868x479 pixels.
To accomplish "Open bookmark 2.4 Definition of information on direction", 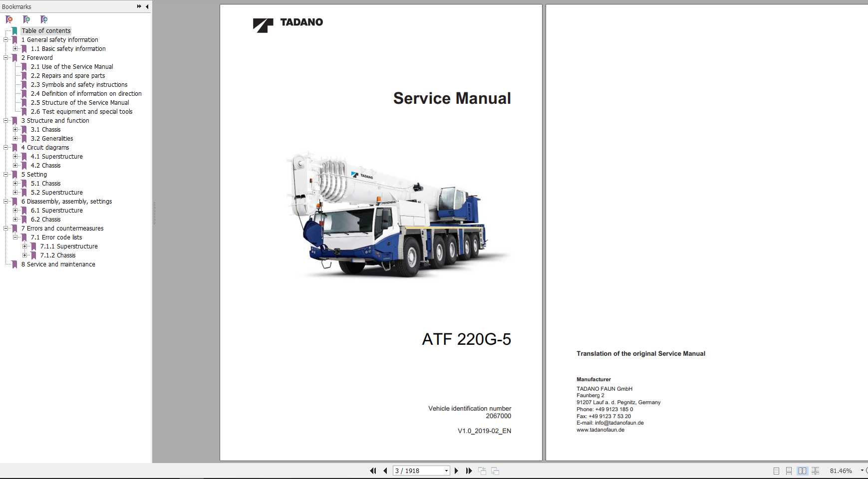I will click(x=86, y=94).
